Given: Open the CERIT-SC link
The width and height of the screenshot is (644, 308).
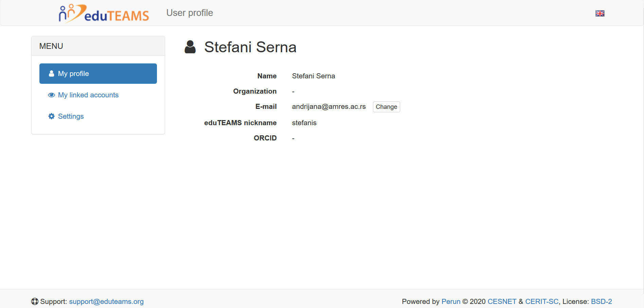Looking at the screenshot, I should pos(542,302).
